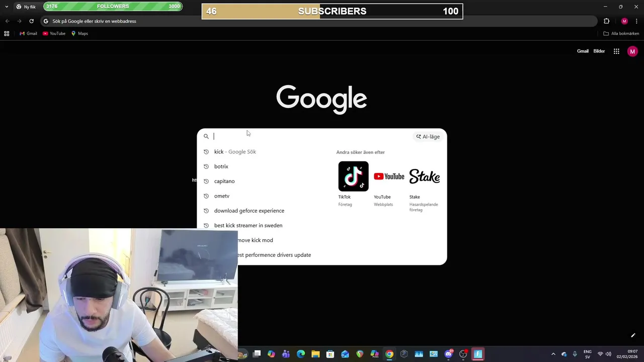Focus the Chrome address bar

pyautogui.click(x=318, y=21)
